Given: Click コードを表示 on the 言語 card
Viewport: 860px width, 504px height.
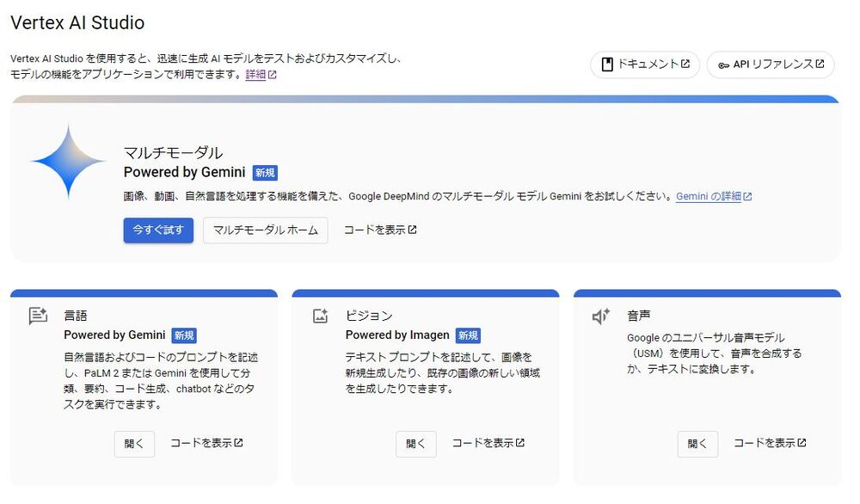Looking at the screenshot, I should click(206, 444).
